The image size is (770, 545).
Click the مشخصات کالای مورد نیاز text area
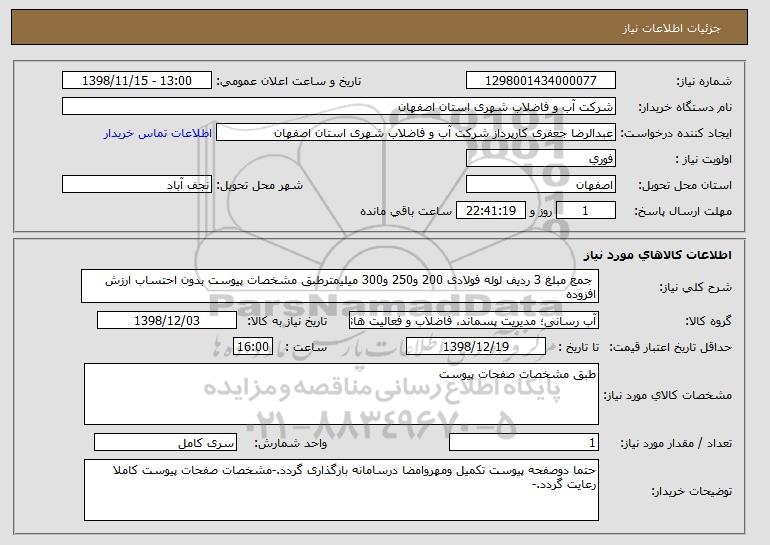[x=341, y=394]
